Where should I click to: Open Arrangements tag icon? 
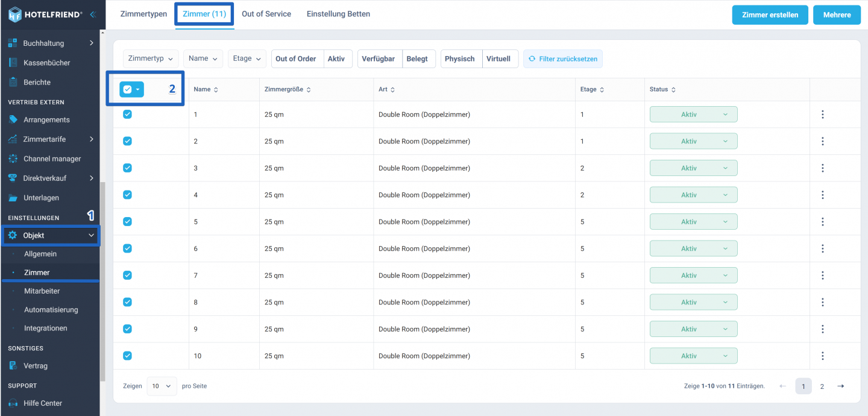13,119
